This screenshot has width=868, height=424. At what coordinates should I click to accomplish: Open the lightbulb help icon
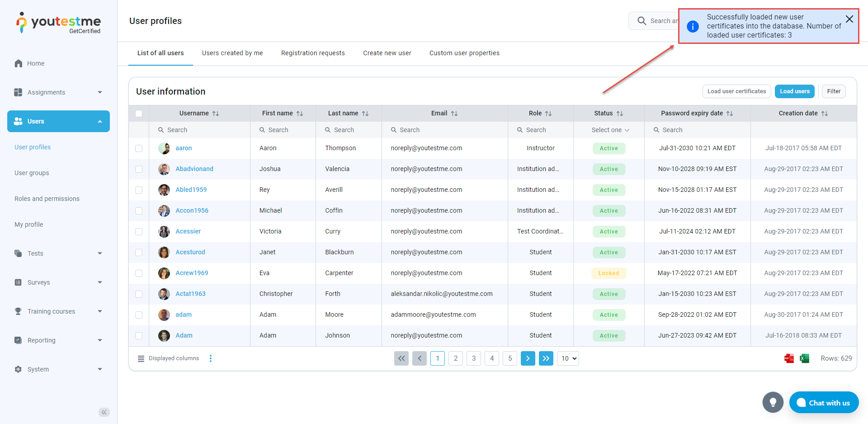[773, 402]
